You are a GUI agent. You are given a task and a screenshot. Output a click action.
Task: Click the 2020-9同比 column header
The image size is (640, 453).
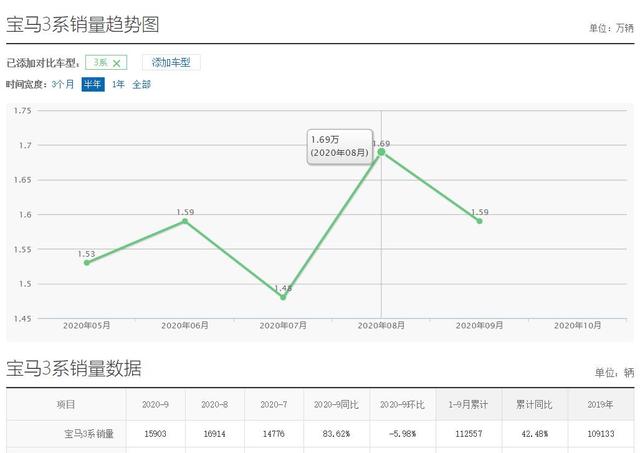tap(336, 404)
